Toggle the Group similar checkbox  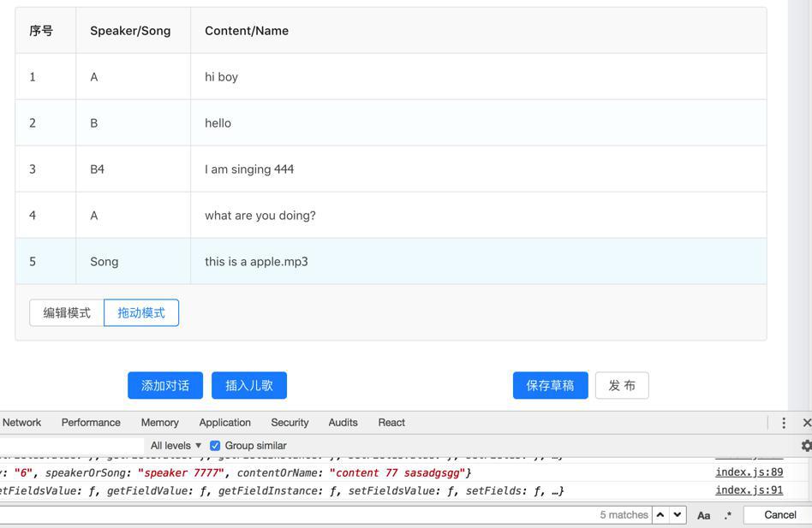click(215, 446)
